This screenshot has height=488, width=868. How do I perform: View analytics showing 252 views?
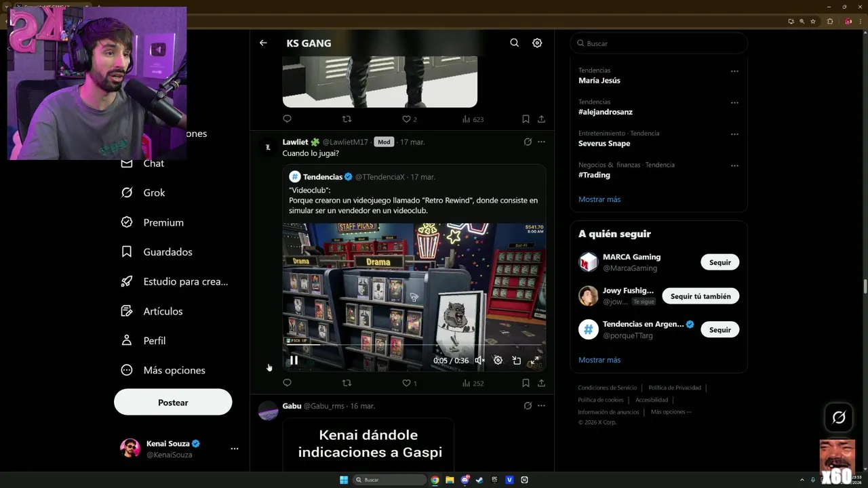[x=473, y=383]
